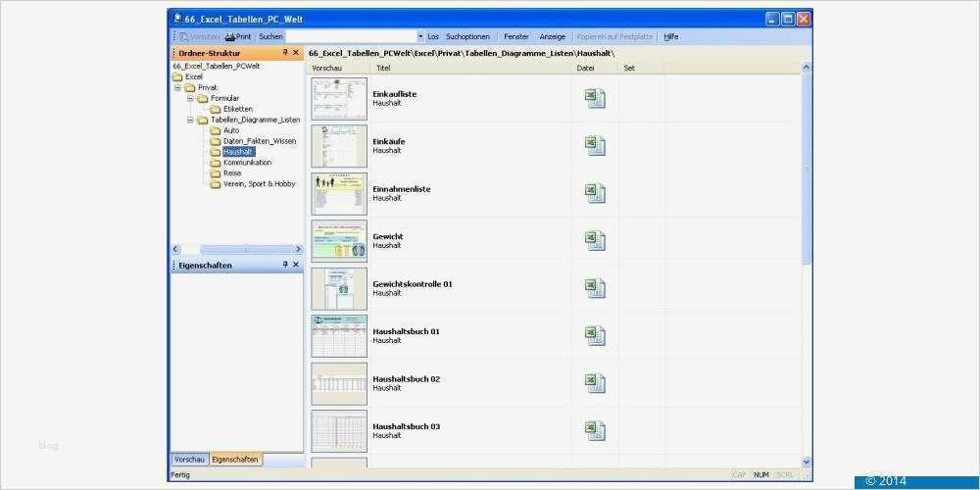The width and height of the screenshot is (980, 490).
Task: Collapse the Formular tree node
Action: pyautogui.click(x=191, y=98)
